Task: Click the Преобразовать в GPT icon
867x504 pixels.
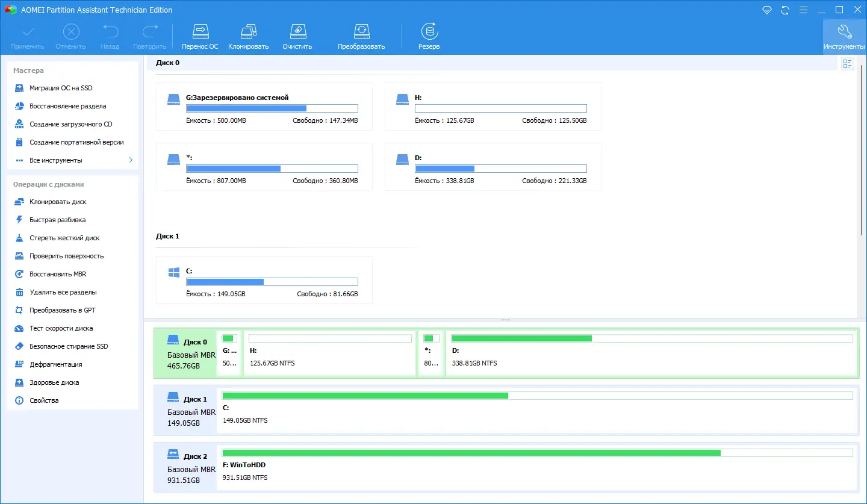Action: tap(19, 310)
